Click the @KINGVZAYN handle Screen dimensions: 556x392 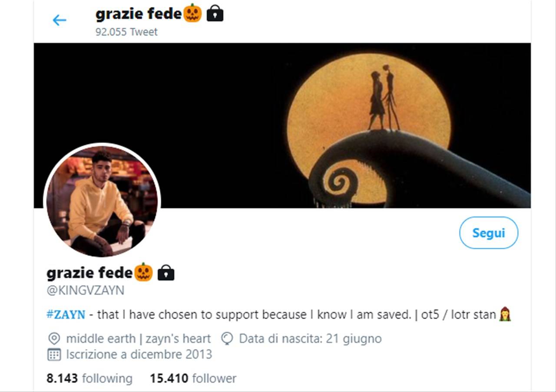85,290
